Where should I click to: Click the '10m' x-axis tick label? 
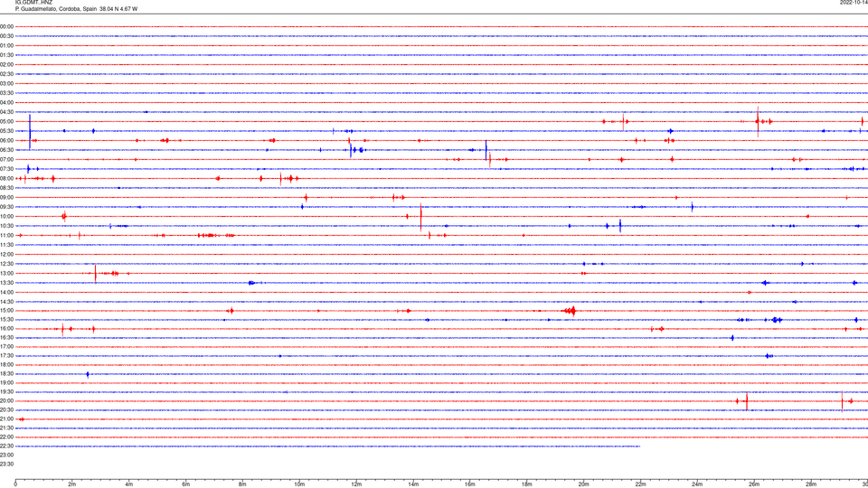[x=299, y=484]
